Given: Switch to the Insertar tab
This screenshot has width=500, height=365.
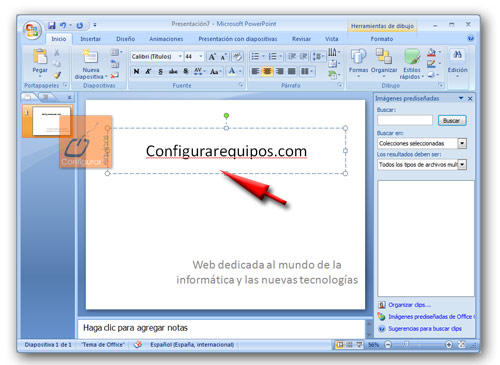Looking at the screenshot, I should (91, 39).
